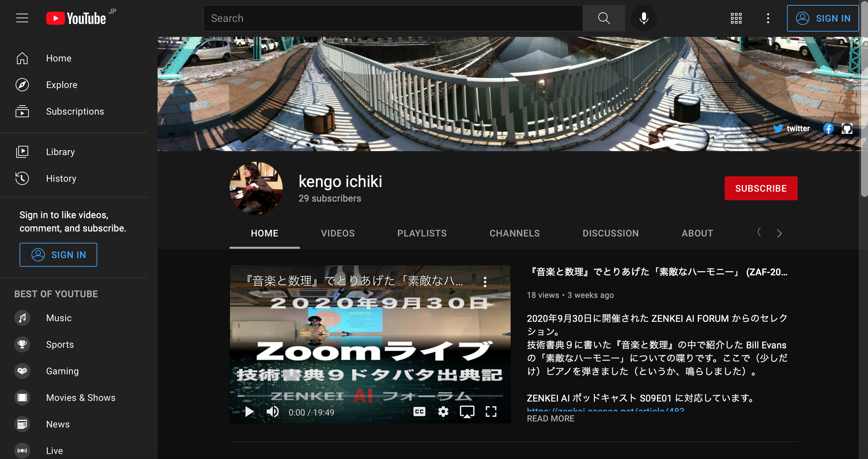Click the Search input field

tap(393, 18)
